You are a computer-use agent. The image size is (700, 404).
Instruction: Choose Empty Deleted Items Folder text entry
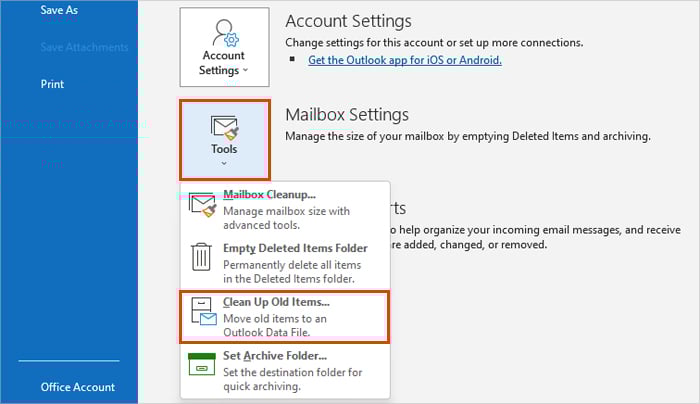coord(295,248)
